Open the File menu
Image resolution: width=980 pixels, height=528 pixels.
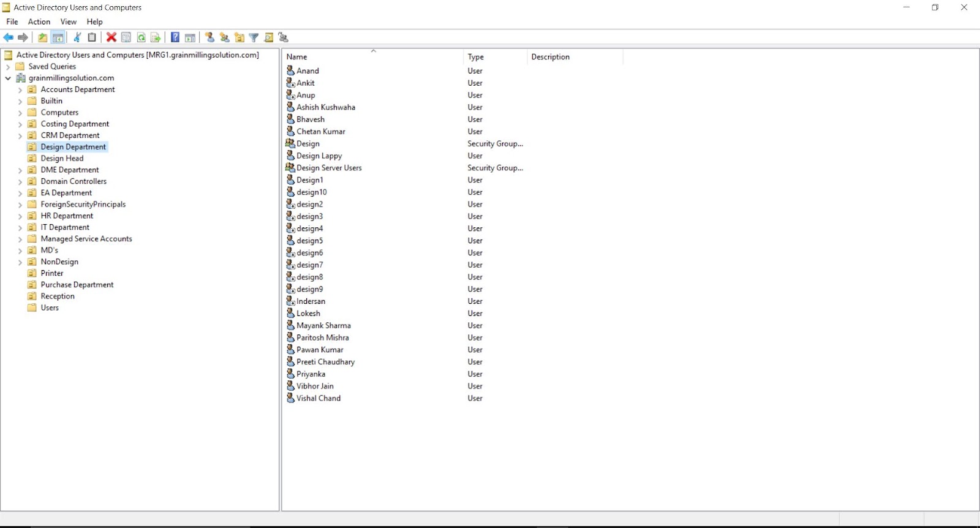coord(12,21)
